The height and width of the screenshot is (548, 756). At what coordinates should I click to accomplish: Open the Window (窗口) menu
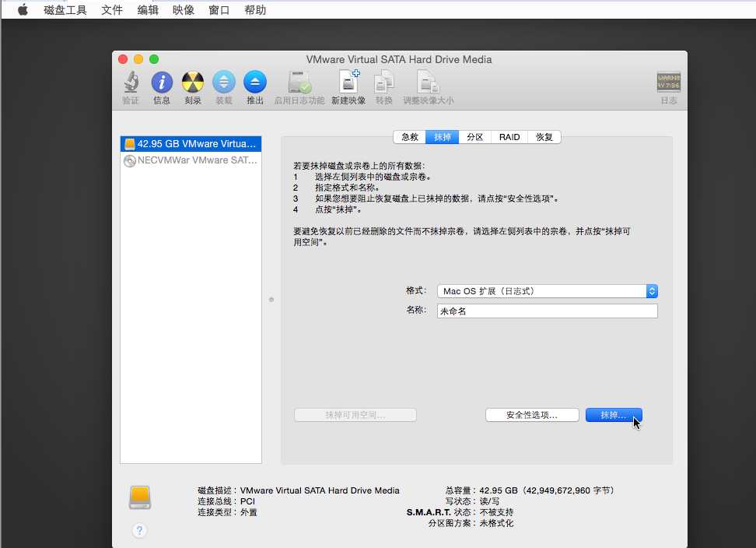click(x=219, y=10)
